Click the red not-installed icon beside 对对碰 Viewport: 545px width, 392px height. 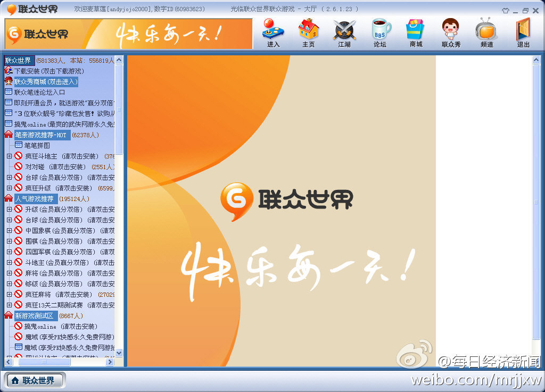(x=19, y=166)
